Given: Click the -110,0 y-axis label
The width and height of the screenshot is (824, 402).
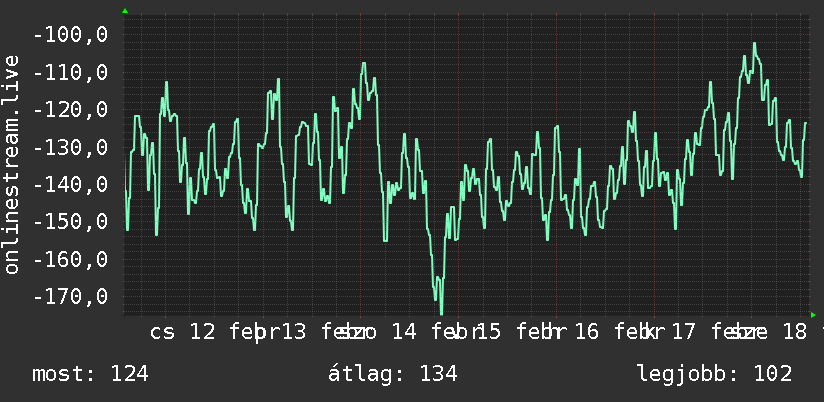Looking at the screenshot, I should (70, 73).
